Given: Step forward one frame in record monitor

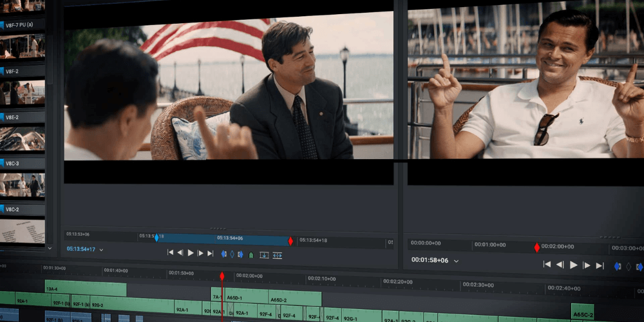Looking at the screenshot, I should (x=587, y=266).
